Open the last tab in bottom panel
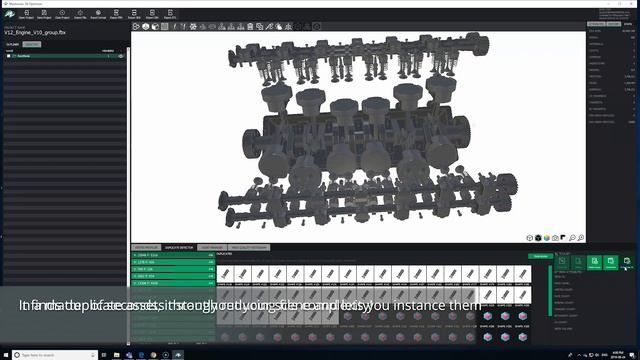640x360 pixels. tap(249, 247)
